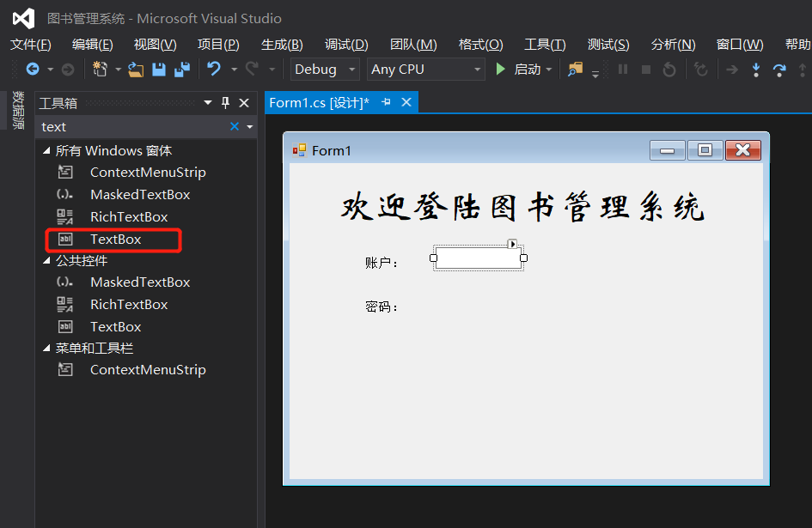Click the Form1 window icon in designer
Image resolution: width=812 pixels, height=528 pixels.
coord(299,150)
